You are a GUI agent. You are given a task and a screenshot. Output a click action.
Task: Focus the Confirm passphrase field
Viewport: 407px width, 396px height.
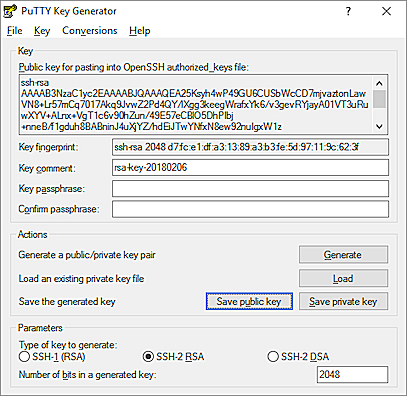pos(250,209)
